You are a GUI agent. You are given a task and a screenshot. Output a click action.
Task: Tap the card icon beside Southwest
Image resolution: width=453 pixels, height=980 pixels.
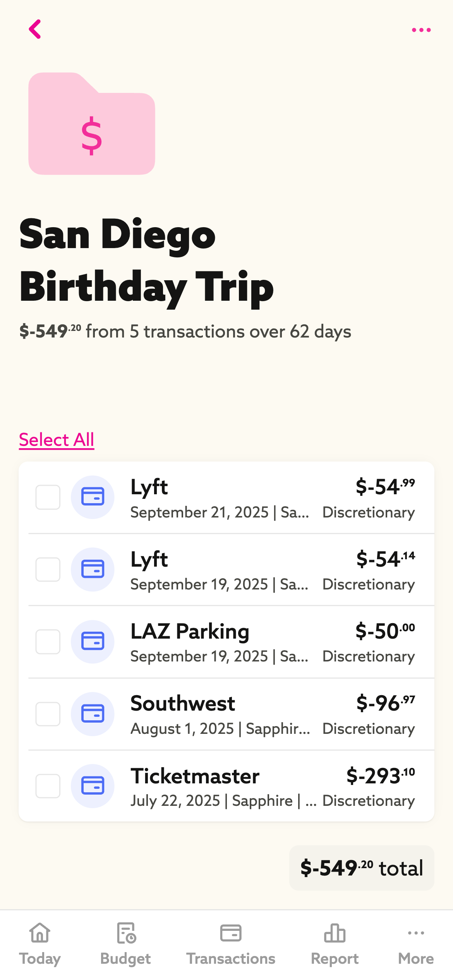click(93, 714)
